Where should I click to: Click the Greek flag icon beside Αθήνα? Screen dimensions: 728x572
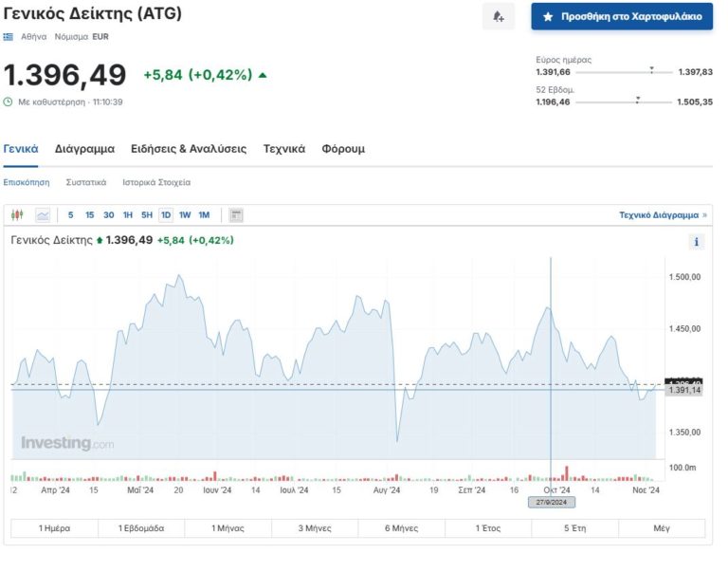pos(9,37)
